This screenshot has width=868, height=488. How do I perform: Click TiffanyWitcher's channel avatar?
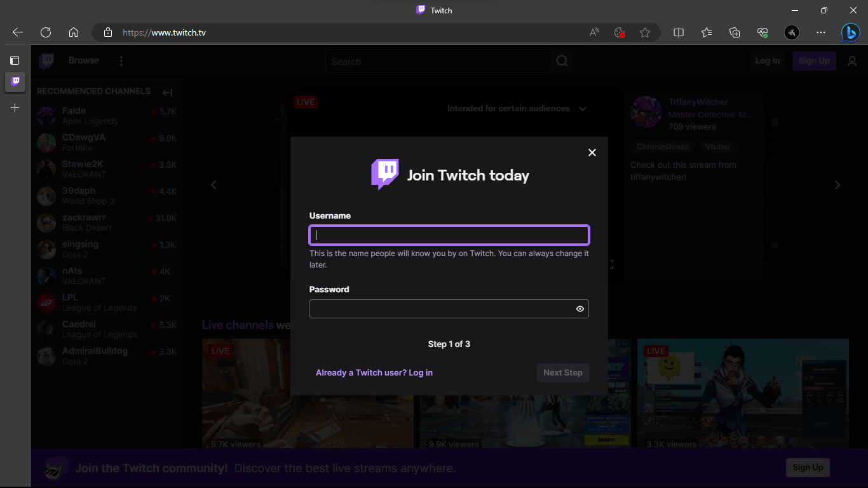(x=646, y=112)
